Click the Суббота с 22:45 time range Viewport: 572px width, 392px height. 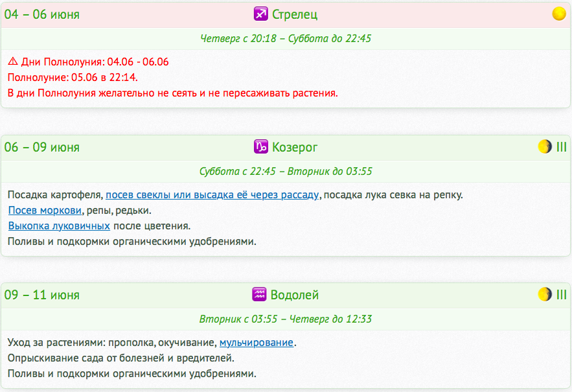coord(286,172)
